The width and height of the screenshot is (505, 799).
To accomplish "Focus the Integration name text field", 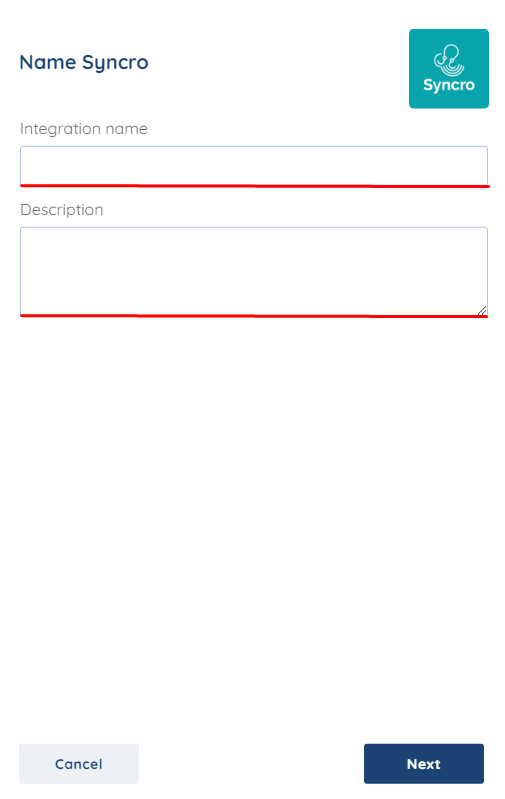I will point(254,165).
